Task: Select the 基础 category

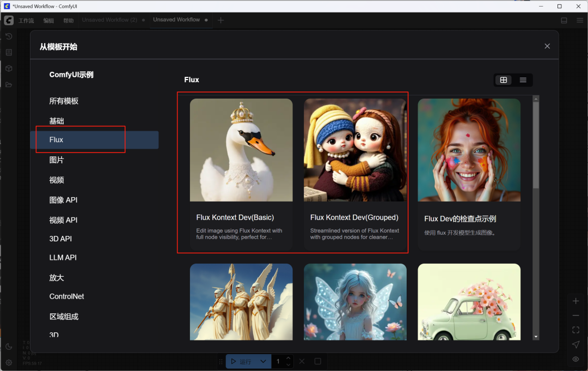Action: coord(95,121)
